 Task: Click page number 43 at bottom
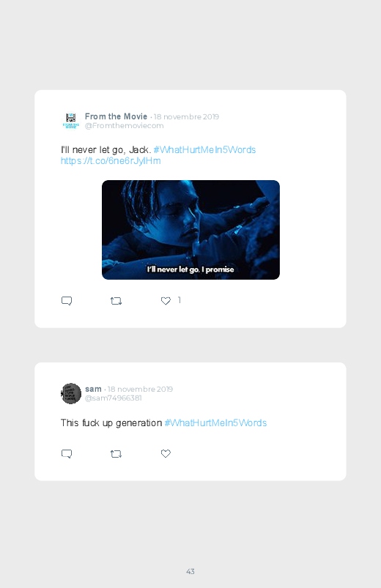coord(190,571)
